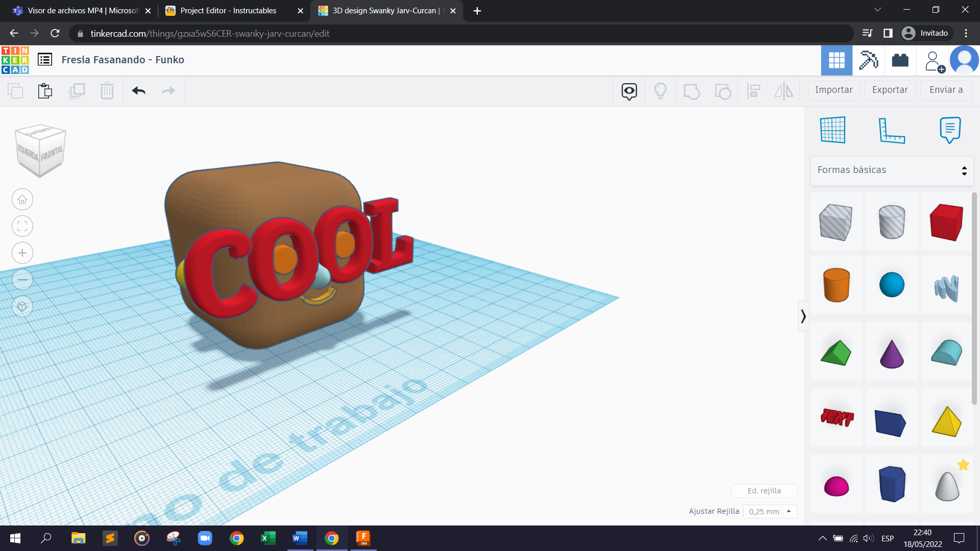Click the paste clipboard icon
The height and width of the screenshot is (551, 980).
(x=45, y=91)
